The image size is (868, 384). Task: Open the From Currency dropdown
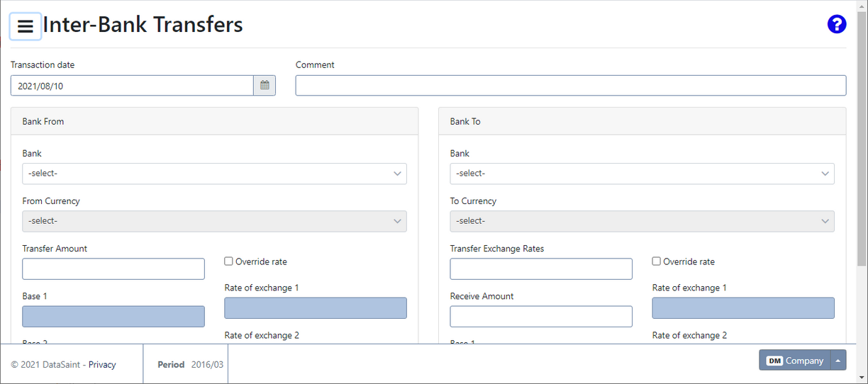click(214, 221)
